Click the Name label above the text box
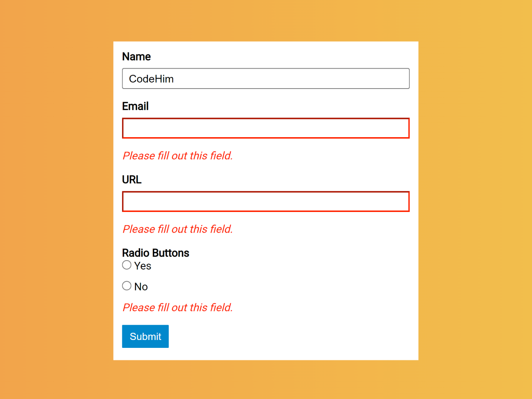The width and height of the screenshot is (532, 399). tap(136, 57)
